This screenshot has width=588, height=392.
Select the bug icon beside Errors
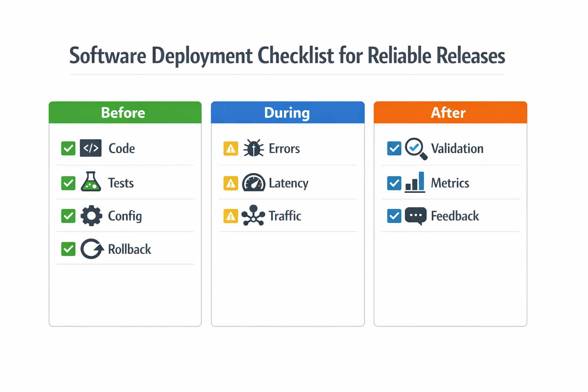[x=254, y=148]
